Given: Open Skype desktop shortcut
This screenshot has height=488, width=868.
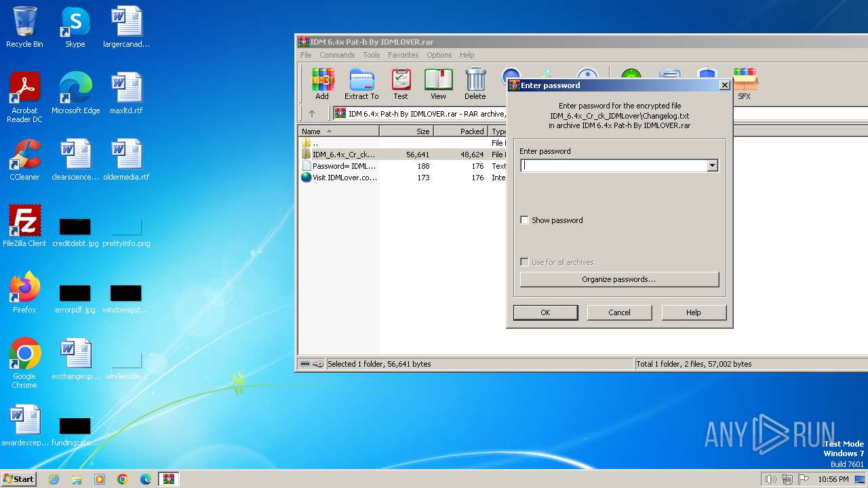Looking at the screenshot, I should click(75, 27).
